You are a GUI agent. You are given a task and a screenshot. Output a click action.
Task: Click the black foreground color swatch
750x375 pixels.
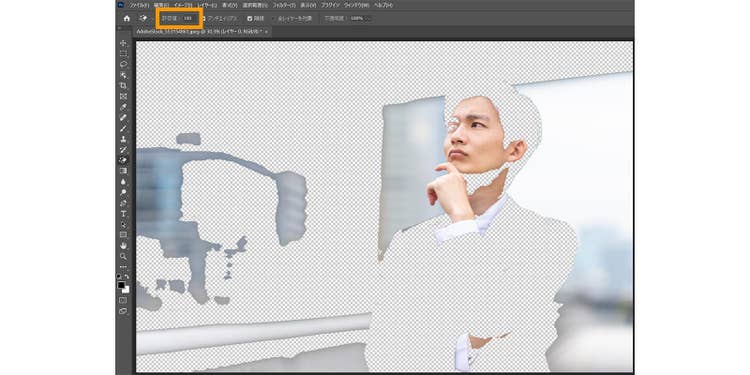pos(121,285)
